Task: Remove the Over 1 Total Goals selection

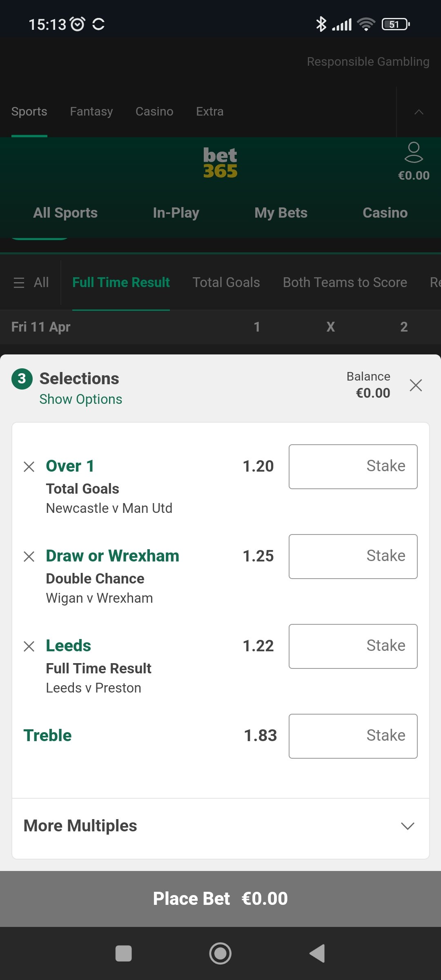Action: tap(29, 466)
